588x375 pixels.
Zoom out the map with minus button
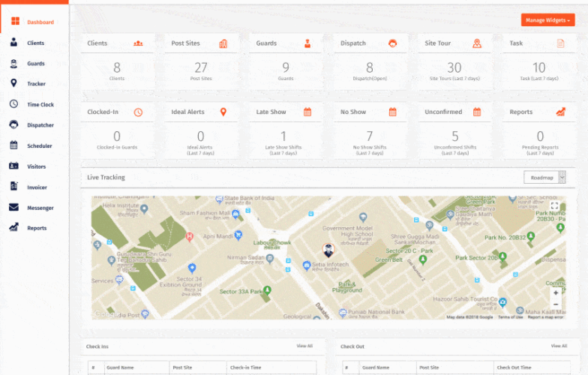[x=556, y=304]
